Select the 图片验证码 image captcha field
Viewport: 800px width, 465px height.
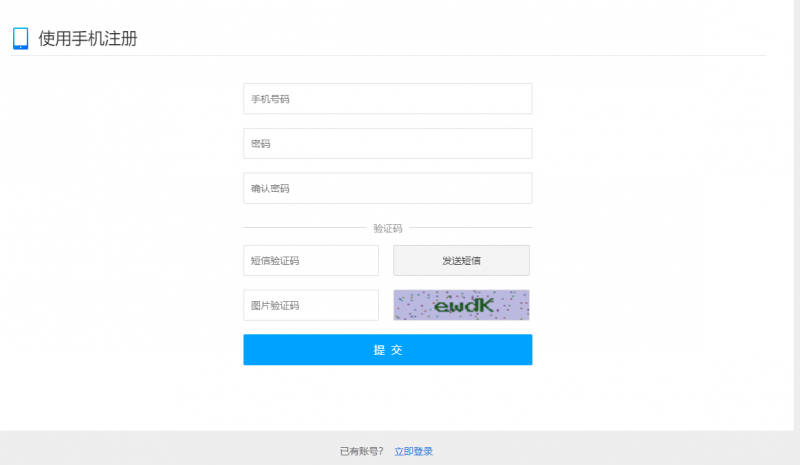click(311, 305)
